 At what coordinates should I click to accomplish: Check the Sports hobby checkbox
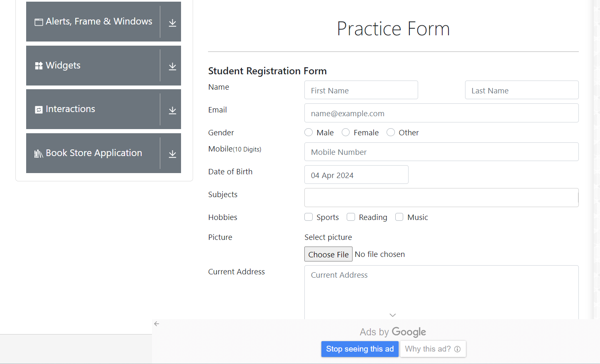[x=309, y=217]
